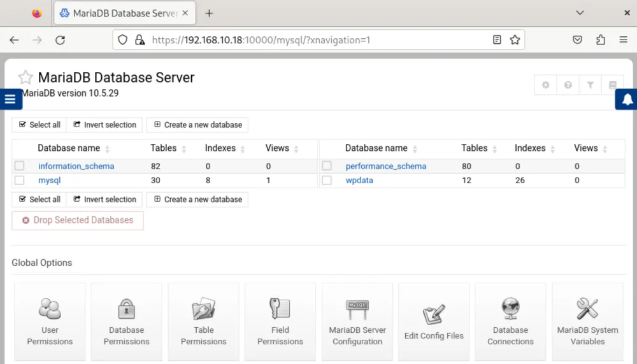
Task: Open the information_schema database link
Action: click(x=76, y=166)
